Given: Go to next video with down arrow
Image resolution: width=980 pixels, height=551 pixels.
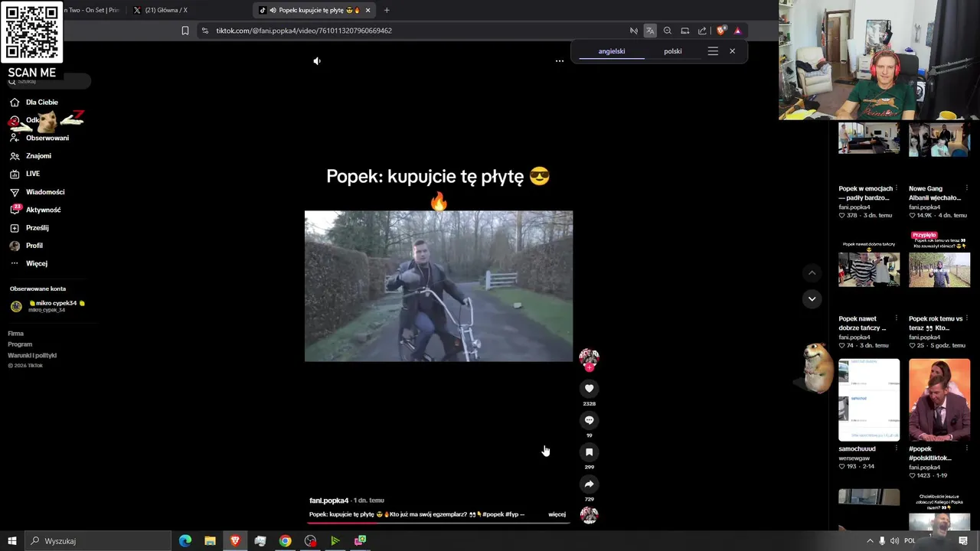Looking at the screenshot, I should (x=812, y=298).
